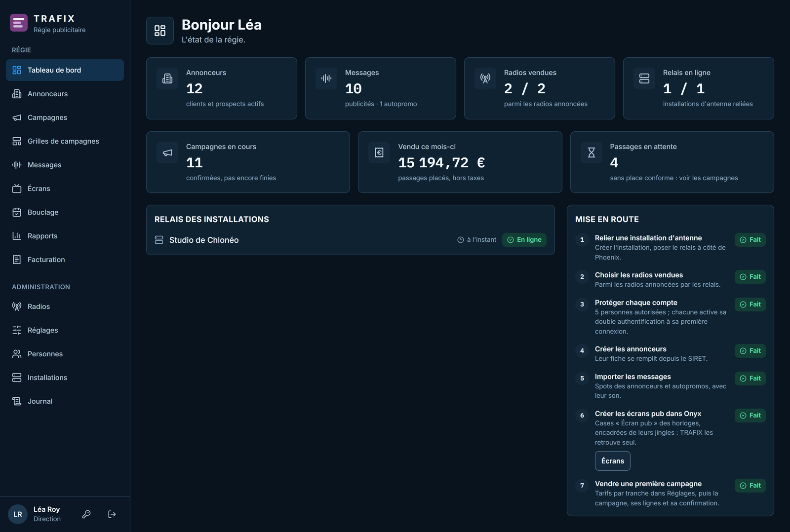Click the dashboard grid icon beside Bonjour Léa
Image resolution: width=790 pixels, height=532 pixels.
point(160,31)
